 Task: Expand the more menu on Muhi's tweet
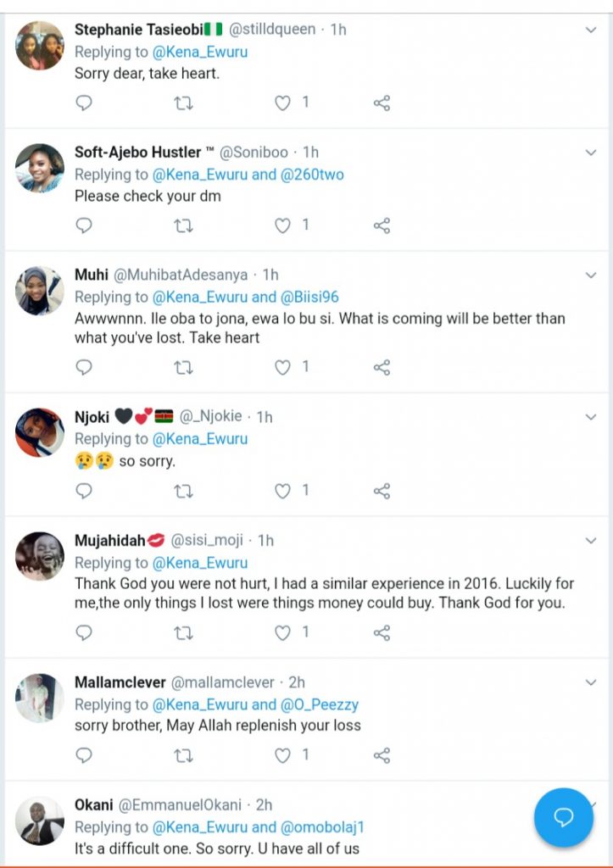591,275
